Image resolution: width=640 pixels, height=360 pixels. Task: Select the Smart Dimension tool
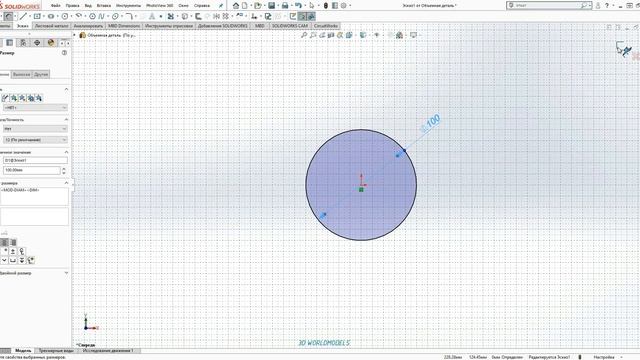tap(9, 16)
